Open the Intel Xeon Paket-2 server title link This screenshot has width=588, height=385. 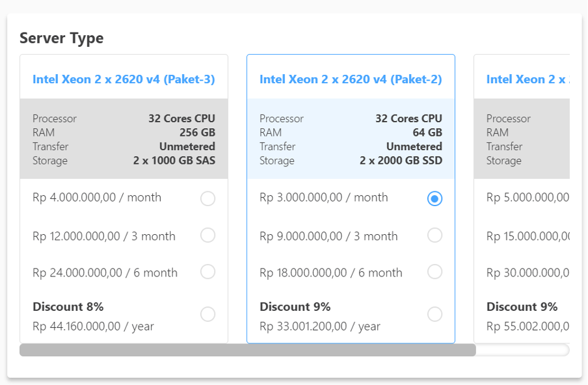pyautogui.click(x=351, y=79)
